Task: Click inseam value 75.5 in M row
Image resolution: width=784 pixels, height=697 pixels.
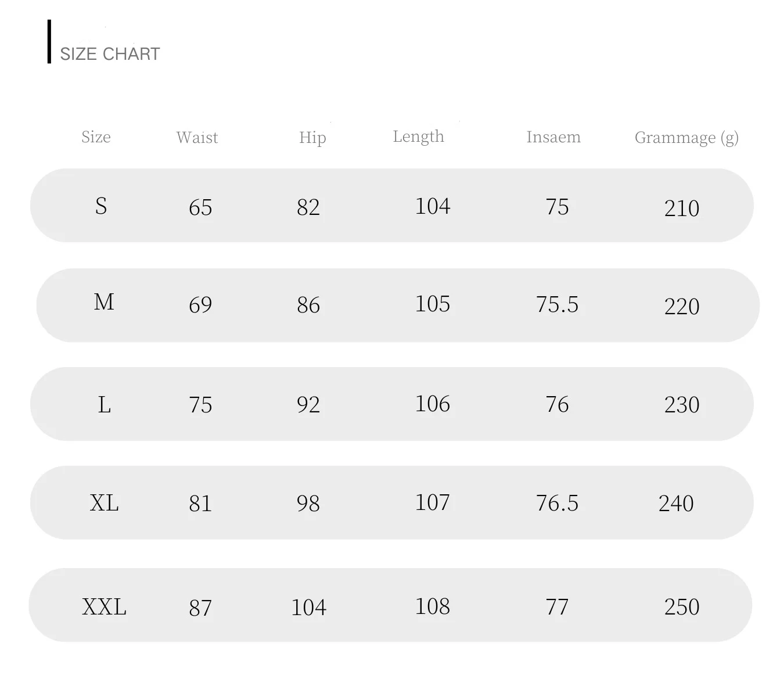Action: point(558,304)
